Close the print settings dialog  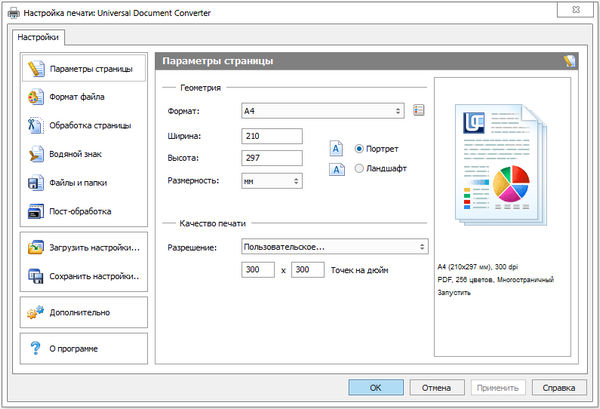[576, 10]
